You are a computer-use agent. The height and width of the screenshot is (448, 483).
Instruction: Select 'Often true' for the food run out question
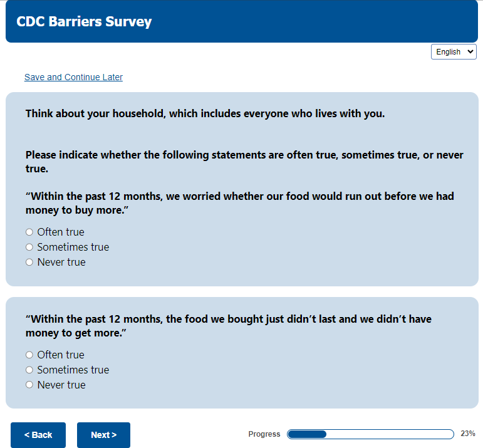pos(29,232)
